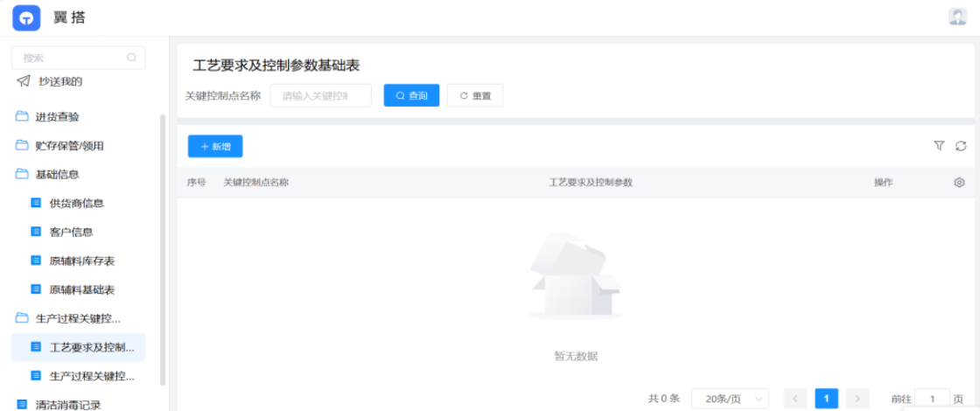
Task: Open 供货商信息 in the sidebar
Action: (76, 203)
